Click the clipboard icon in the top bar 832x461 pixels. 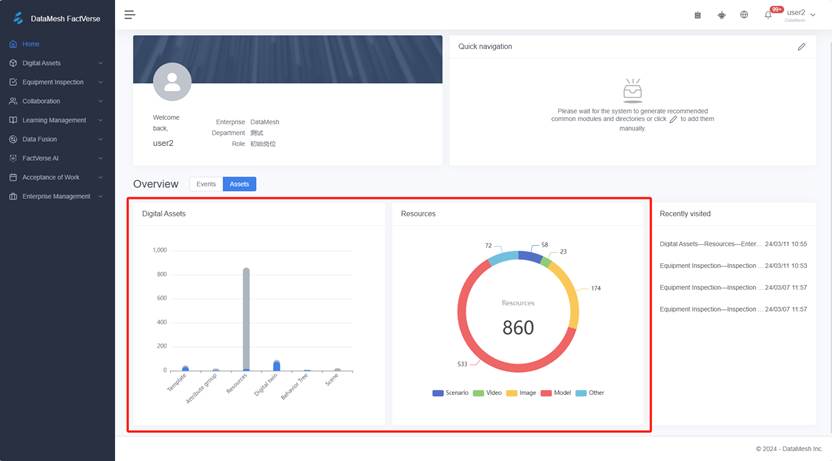tap(697, 15)
